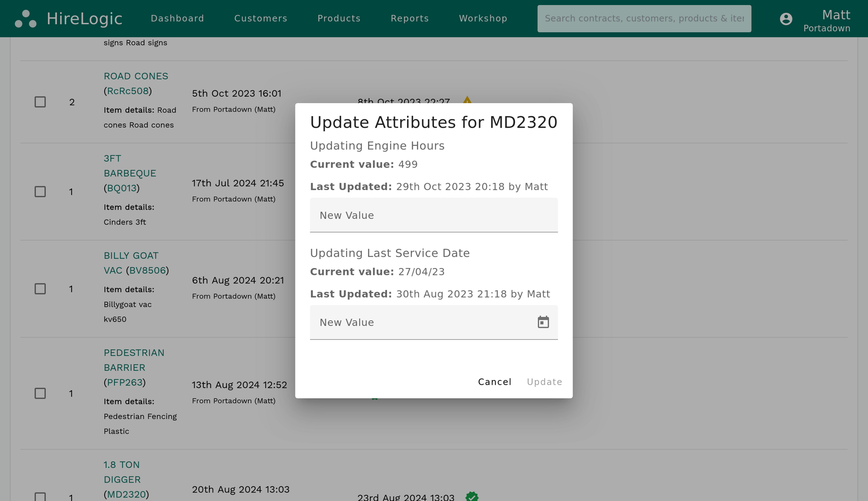Open the user account icon

click(786, 19)
